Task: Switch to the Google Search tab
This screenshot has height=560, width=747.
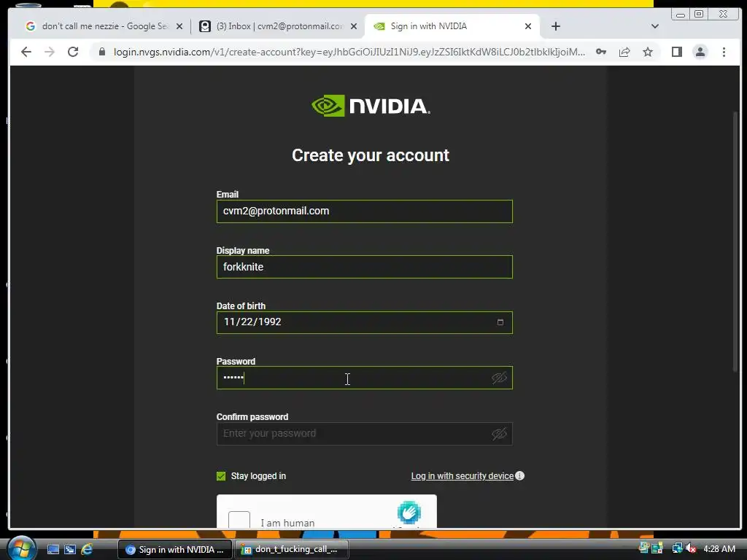Action: pos(104,26)
